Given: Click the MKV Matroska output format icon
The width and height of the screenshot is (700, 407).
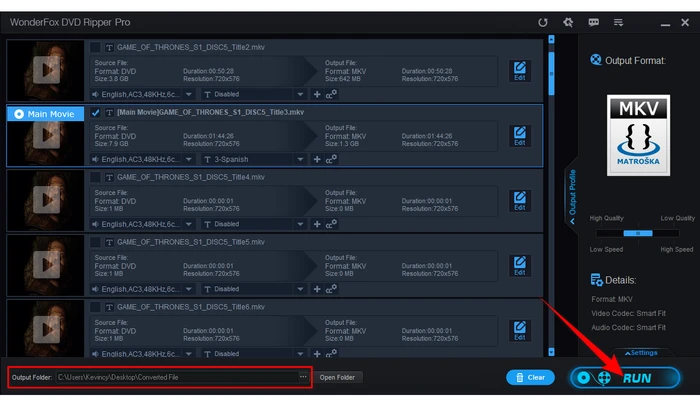Looking at the screenshot, I should point(638,135).
